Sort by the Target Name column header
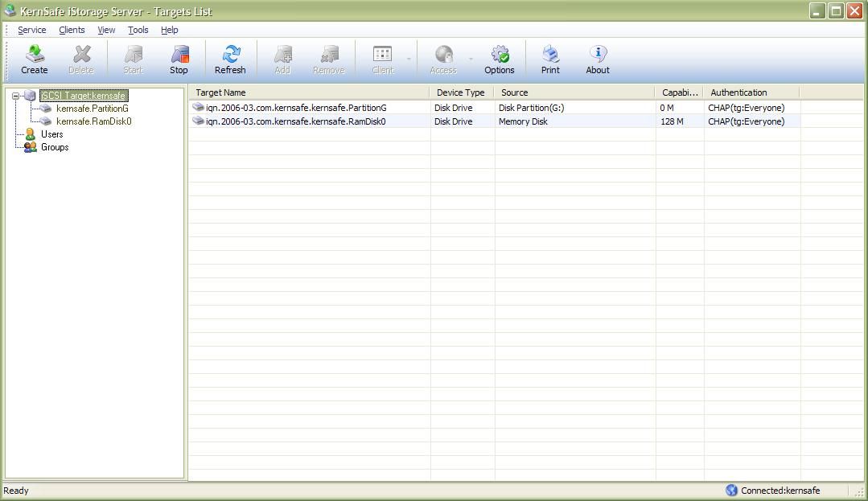Viewport: 868px width, 501px height. pyautogui.click(x=309, y=92)
